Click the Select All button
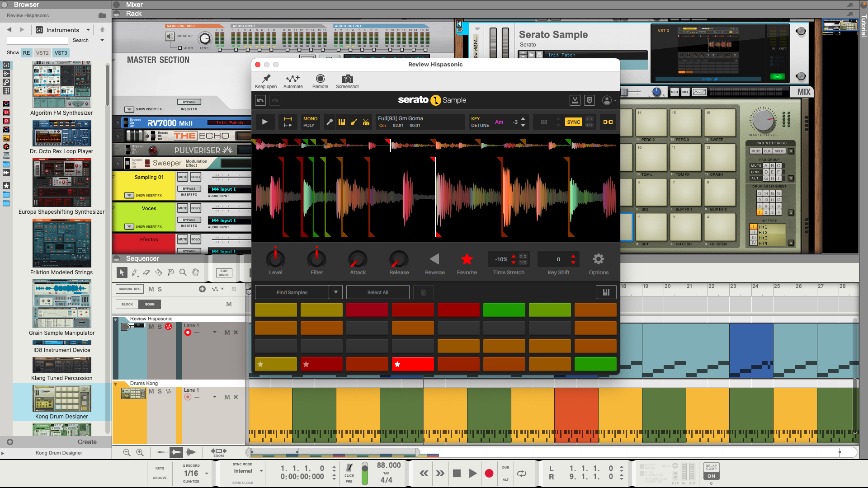 pyautogui.click(x=377, y=292)
